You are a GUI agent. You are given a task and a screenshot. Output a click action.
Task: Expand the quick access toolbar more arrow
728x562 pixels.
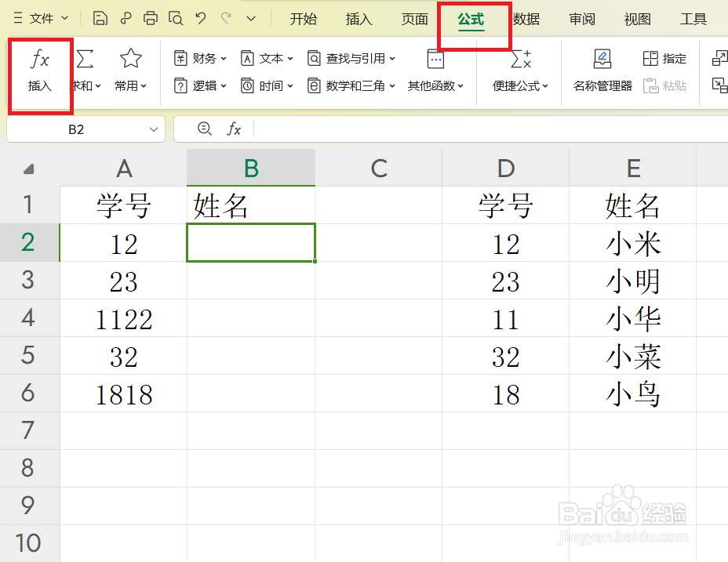click(251, 19)
